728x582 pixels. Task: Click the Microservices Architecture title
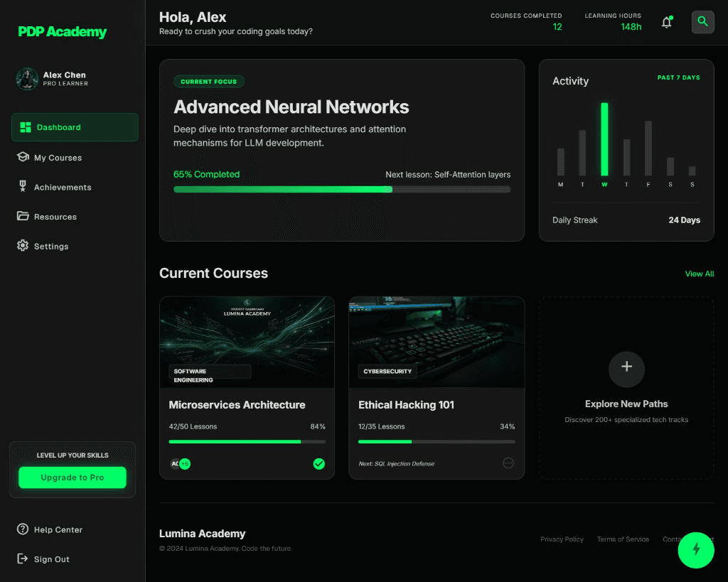pyautogui.click(x=237, y=405)
